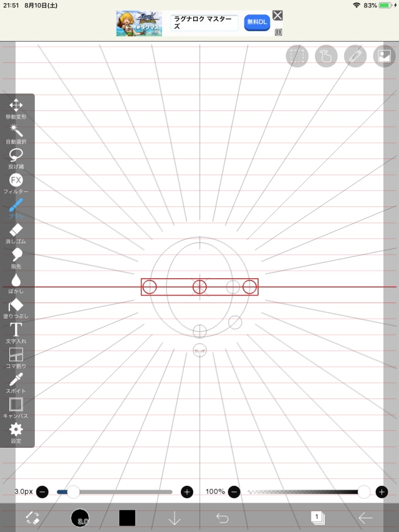Image resolution: width=399 pixels, height=532 pixels.
Task: Close the ad banner with X
Action: click(x=277, y=16)
